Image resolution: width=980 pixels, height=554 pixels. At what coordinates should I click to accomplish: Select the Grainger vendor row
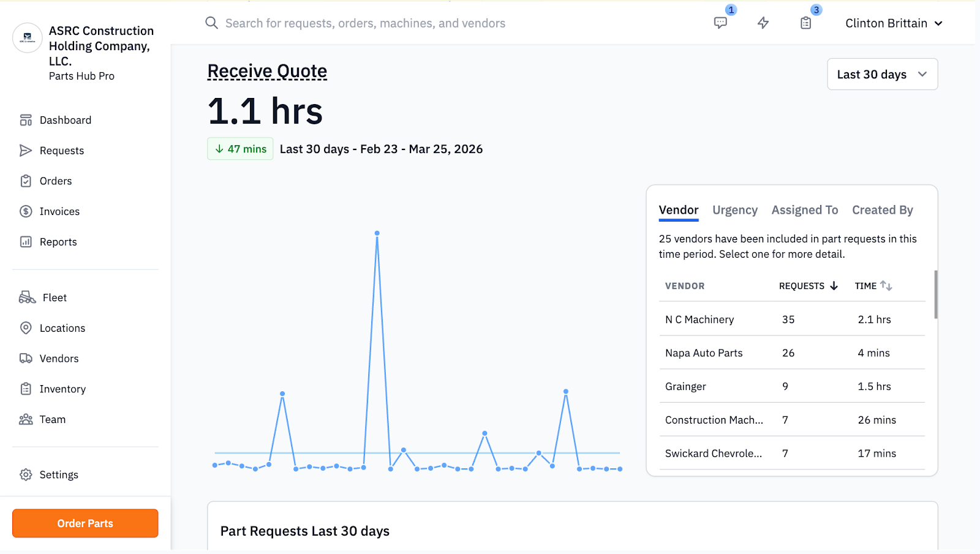point(792,386)
